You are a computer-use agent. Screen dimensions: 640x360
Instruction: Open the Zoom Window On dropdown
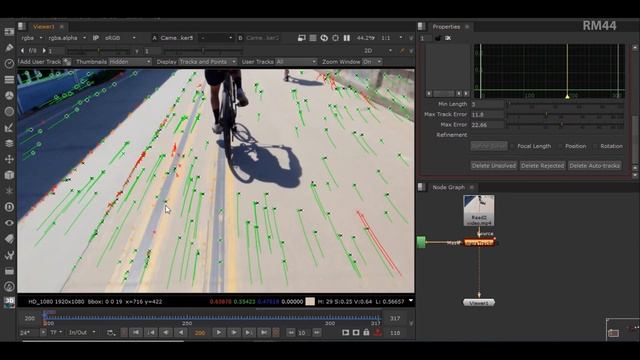(x=372, y=62)
